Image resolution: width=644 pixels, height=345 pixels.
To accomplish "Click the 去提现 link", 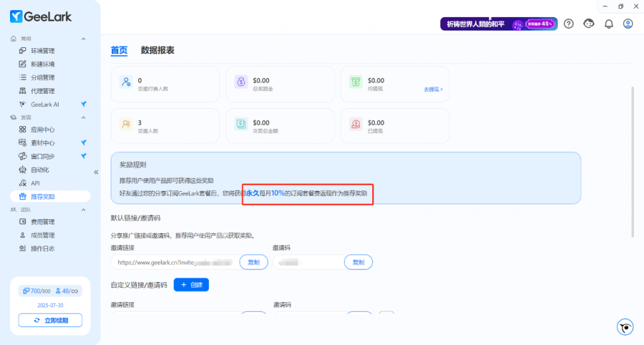I will [433, 89].
